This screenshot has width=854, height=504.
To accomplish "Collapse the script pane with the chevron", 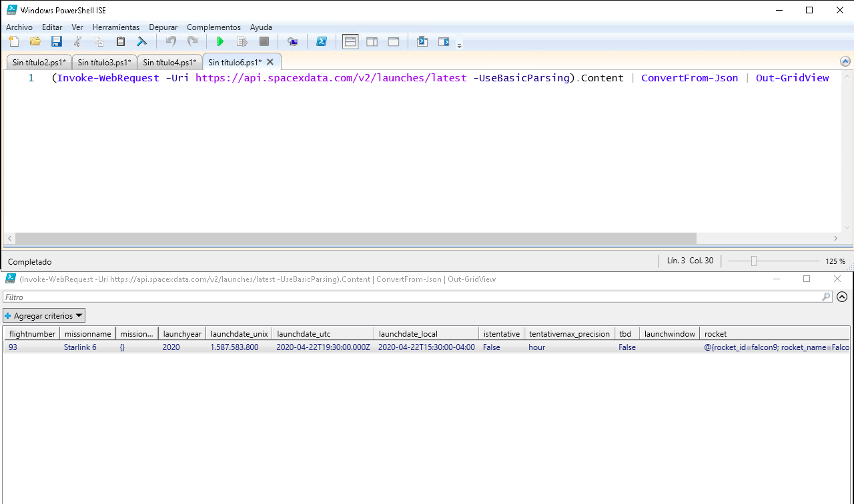I will [x=845, y=62].
